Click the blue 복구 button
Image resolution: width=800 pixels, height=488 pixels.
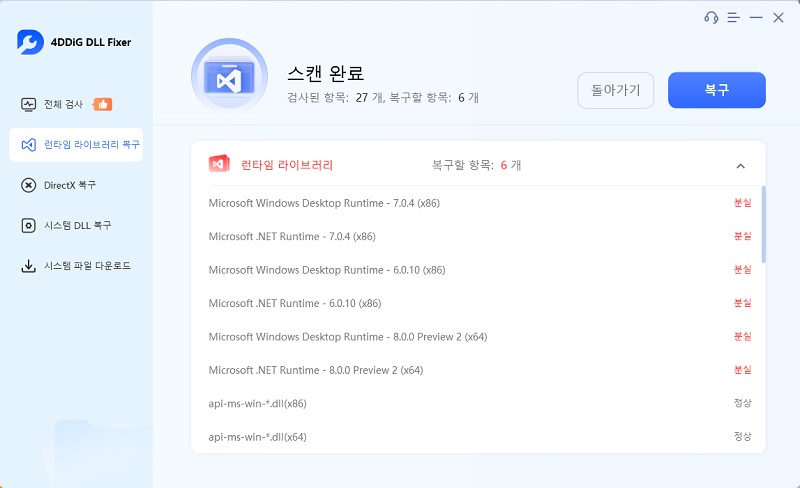[717, 90]
